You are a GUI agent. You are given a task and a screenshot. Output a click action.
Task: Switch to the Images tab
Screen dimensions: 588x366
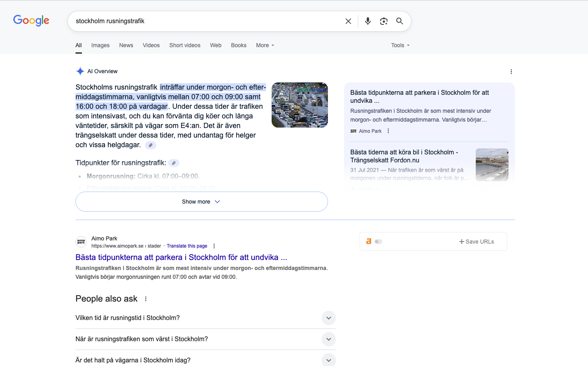[x=100, y=45]
